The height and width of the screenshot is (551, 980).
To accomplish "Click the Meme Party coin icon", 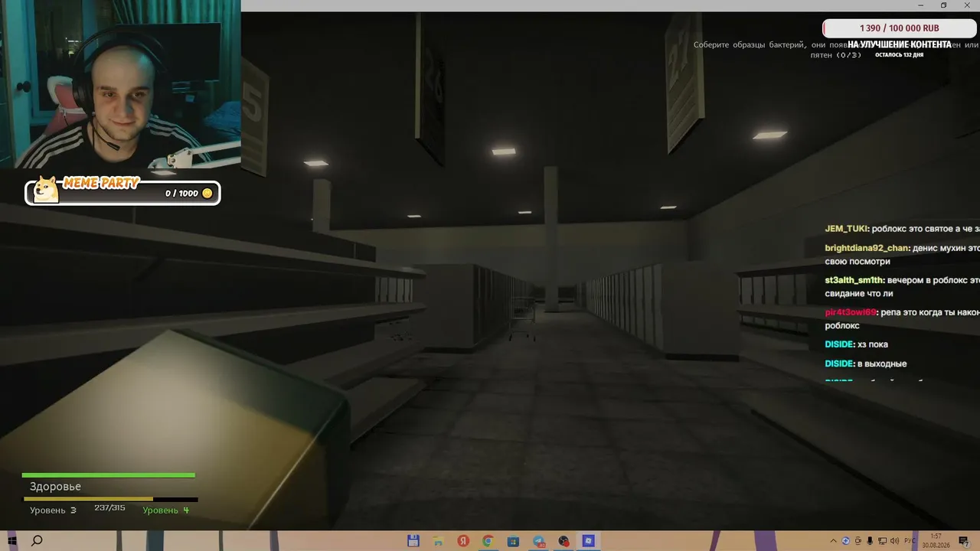I will [207, 194].
